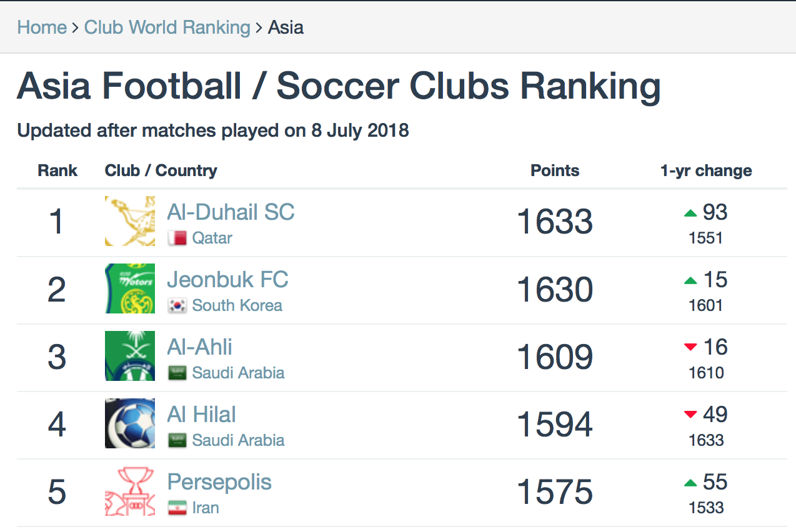Image resolution: width=796 pixels, height=532 pixels.
Task: Click the Al-Duhail SC club logo
Action: 130,221
